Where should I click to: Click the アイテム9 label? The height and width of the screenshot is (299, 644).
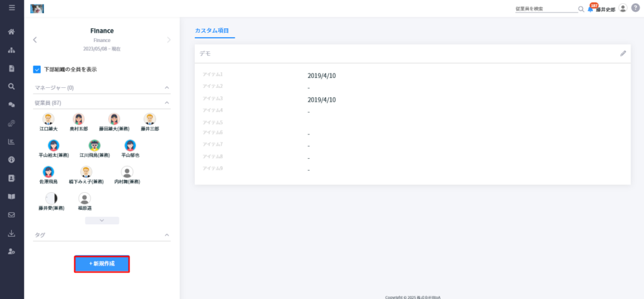pyautogui.click(x=213, y=168)
